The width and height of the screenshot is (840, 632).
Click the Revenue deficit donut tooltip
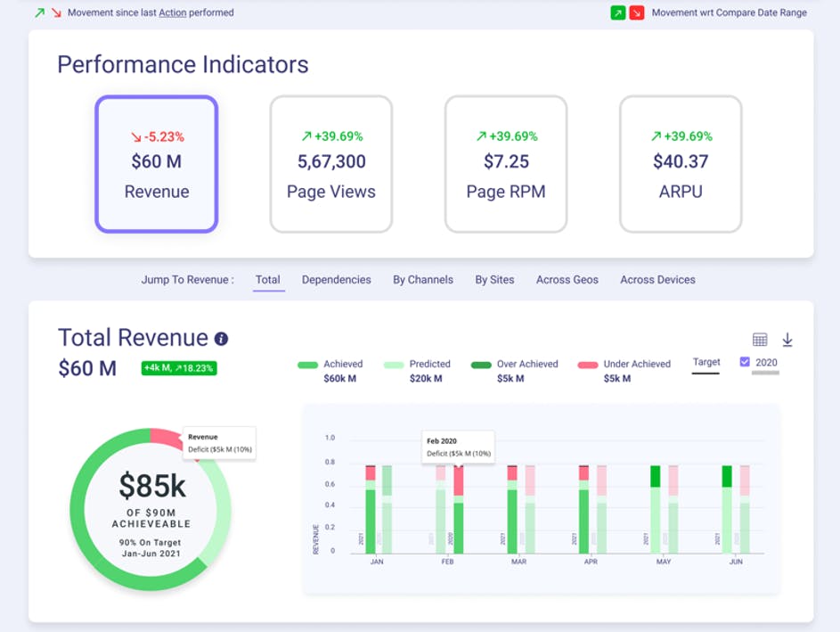(220, 443)
